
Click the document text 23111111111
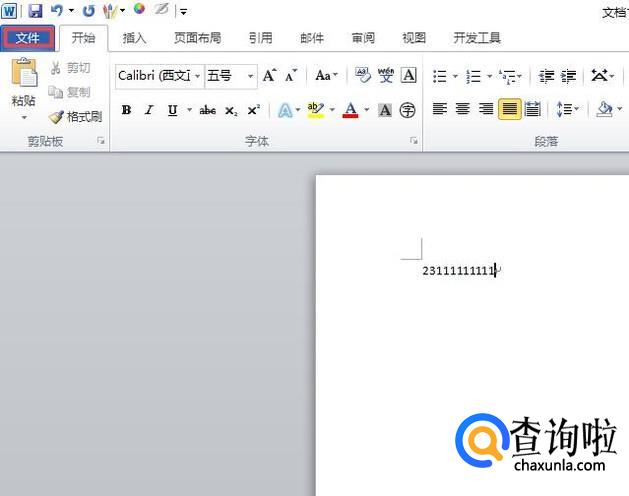pyautogui.click(x=458, y=271)
